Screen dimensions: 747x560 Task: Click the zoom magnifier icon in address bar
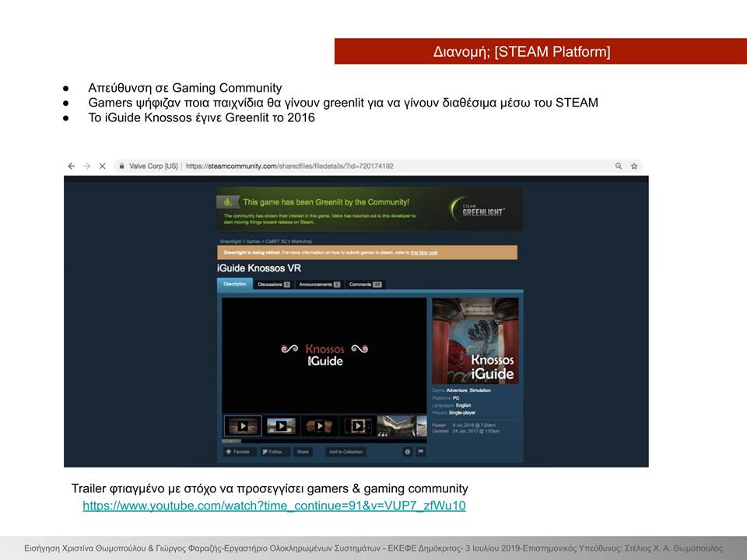(619, 166)
